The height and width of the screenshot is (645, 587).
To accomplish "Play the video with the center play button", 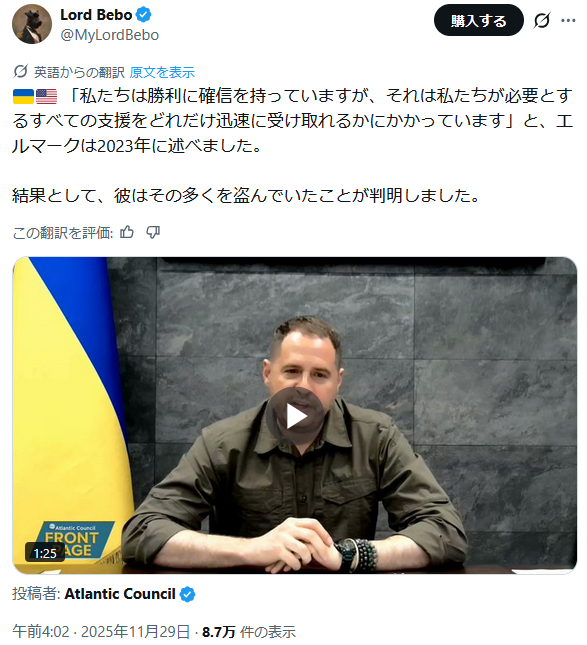I will click(295, 416).
